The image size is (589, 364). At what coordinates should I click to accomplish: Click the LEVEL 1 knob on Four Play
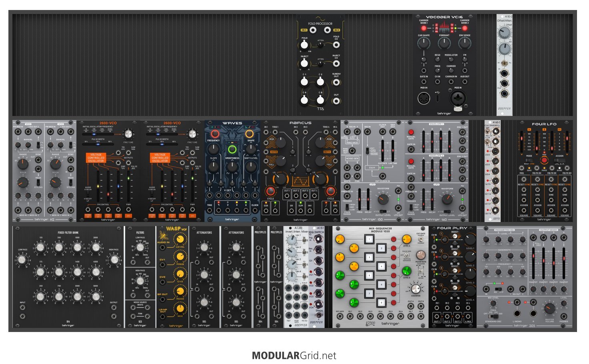coord(470,240)
